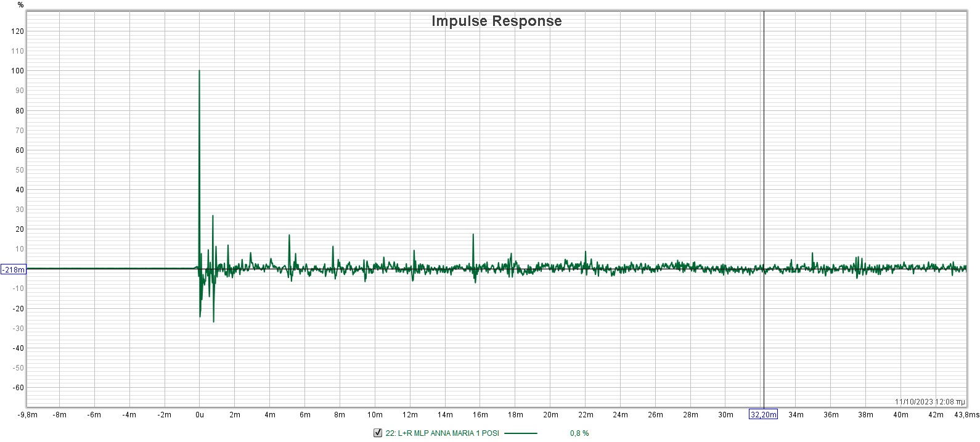Click the main impulse peak at 100%

[199, 72]
